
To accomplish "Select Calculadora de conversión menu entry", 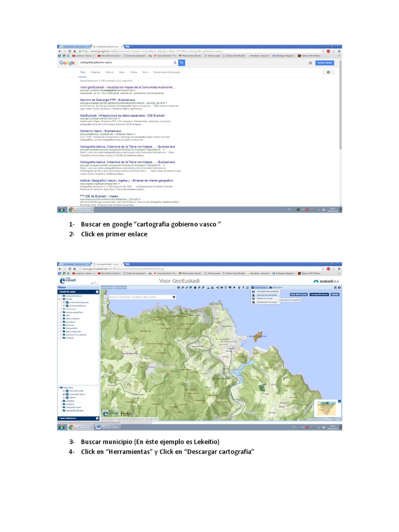I will (267, 291).
